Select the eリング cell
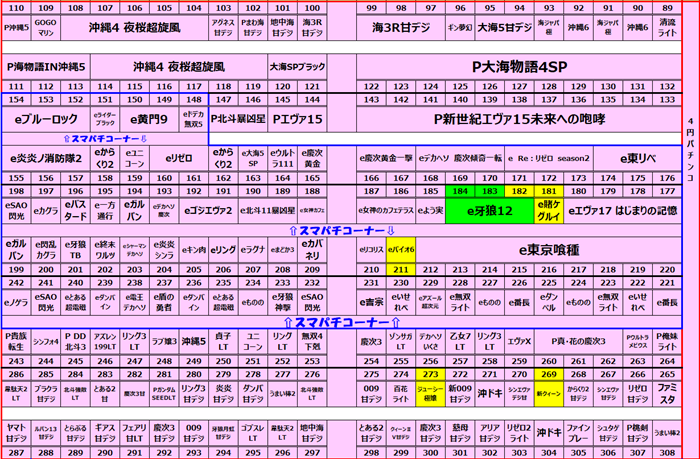The height and width of the screenshot is (459, 700). click(223, 250)
